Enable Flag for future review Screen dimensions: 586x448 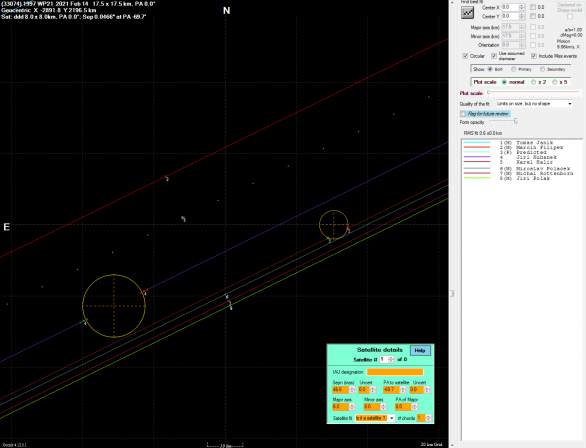tap(463, 114)
